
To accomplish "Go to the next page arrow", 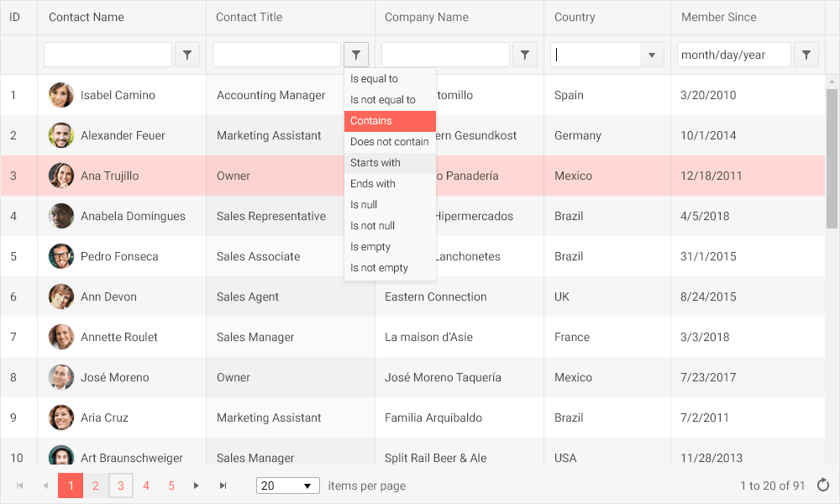I will point(197,485).
